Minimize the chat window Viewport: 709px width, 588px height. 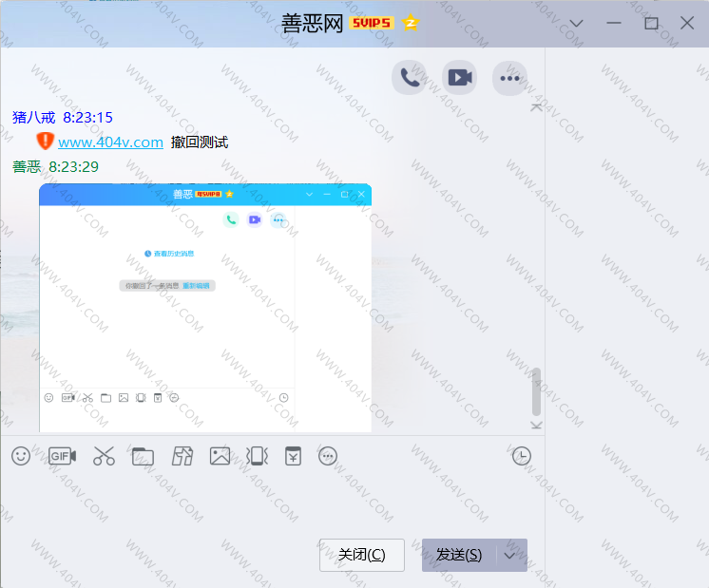[x=614, y=23]
